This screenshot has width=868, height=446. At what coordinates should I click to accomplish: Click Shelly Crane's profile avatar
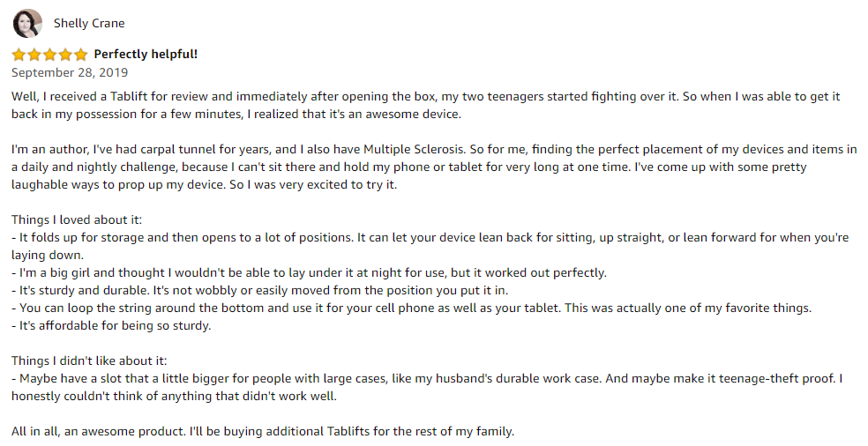[x=27, y=23]
